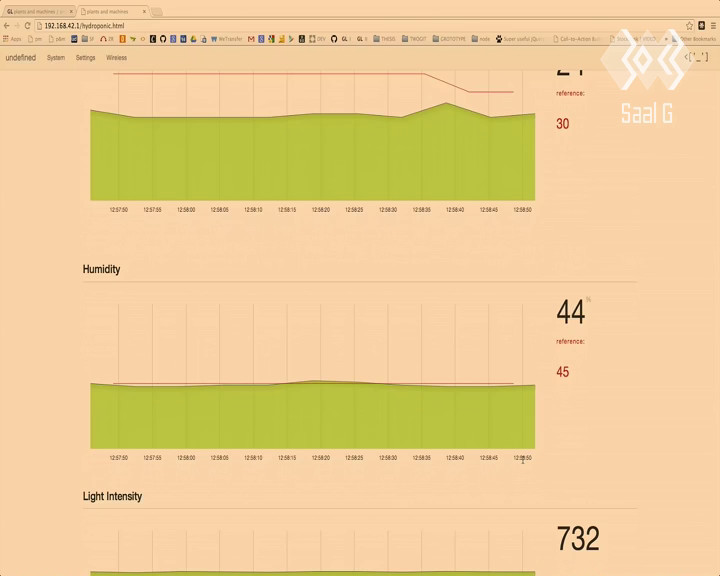Screen dimensions: 720x576
Task: Bookmark this page with the star icon
Action: click(x=689, y=26)
